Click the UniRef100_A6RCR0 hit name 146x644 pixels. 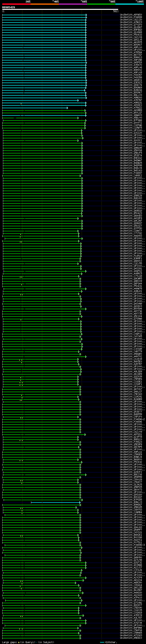(131, 583)
